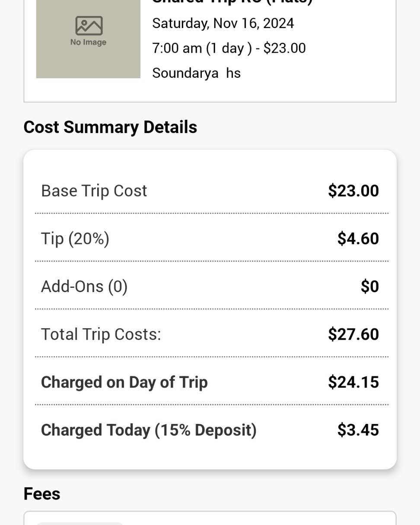
Task: Tap the Charged on Day of Trip label
Action: [124, 382]
